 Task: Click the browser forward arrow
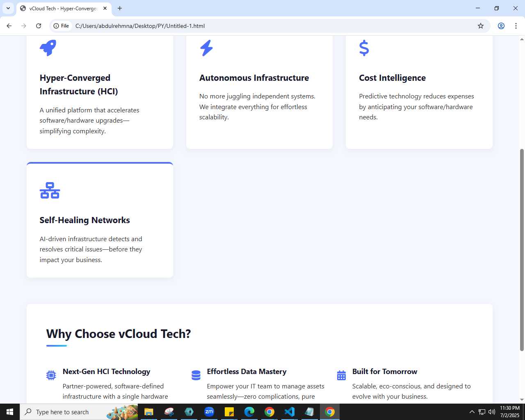[24, 26]
